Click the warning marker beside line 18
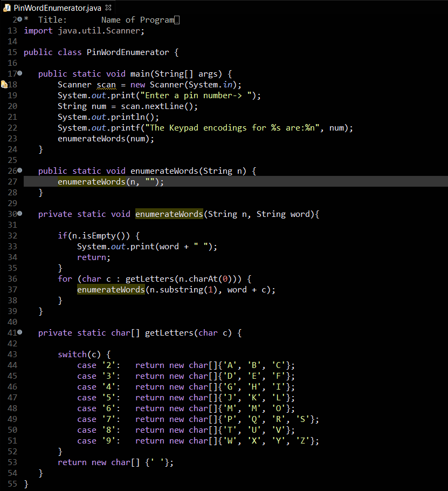 point(3,84)
